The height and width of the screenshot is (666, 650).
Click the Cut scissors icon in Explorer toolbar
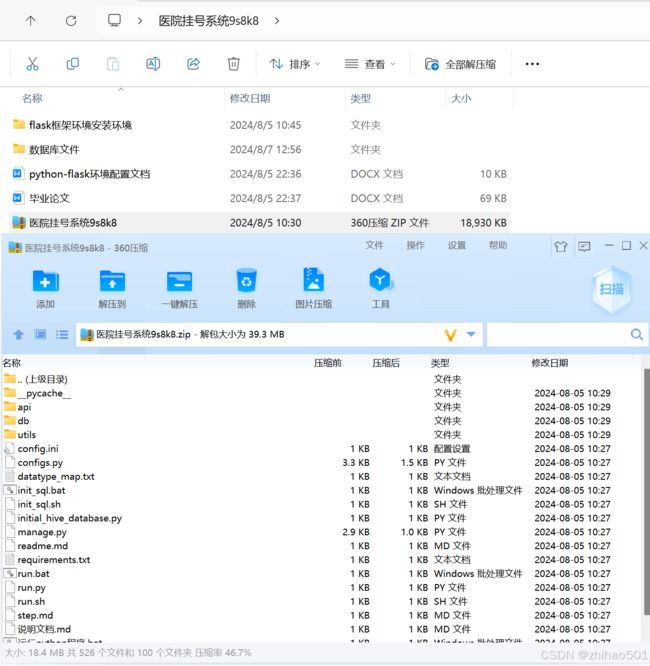[x=32, y=64]
